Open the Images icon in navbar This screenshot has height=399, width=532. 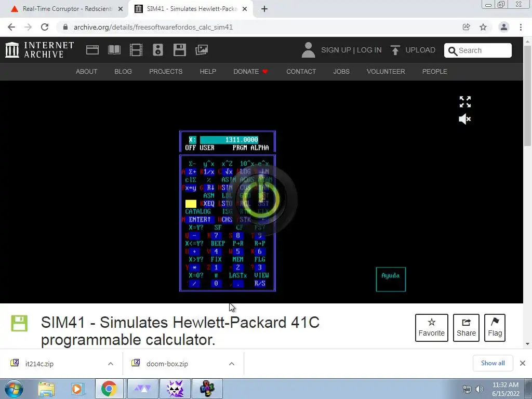click(x=202, y=50)
